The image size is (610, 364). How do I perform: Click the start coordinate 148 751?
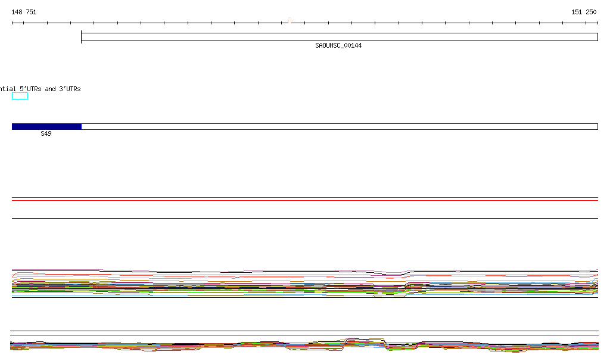pos(24,12)
